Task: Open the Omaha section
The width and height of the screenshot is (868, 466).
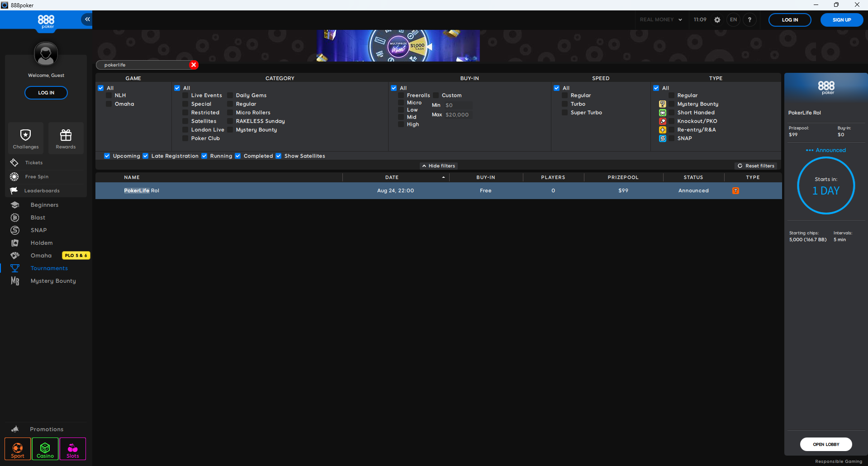Action: 41,256
